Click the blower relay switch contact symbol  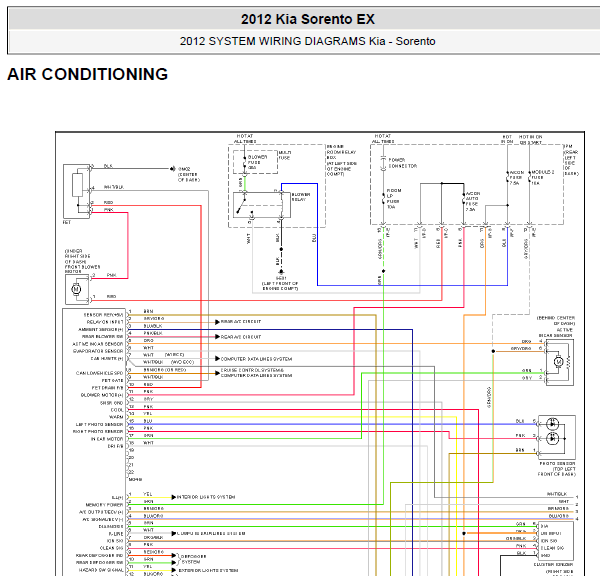click(x=241, y=205)
